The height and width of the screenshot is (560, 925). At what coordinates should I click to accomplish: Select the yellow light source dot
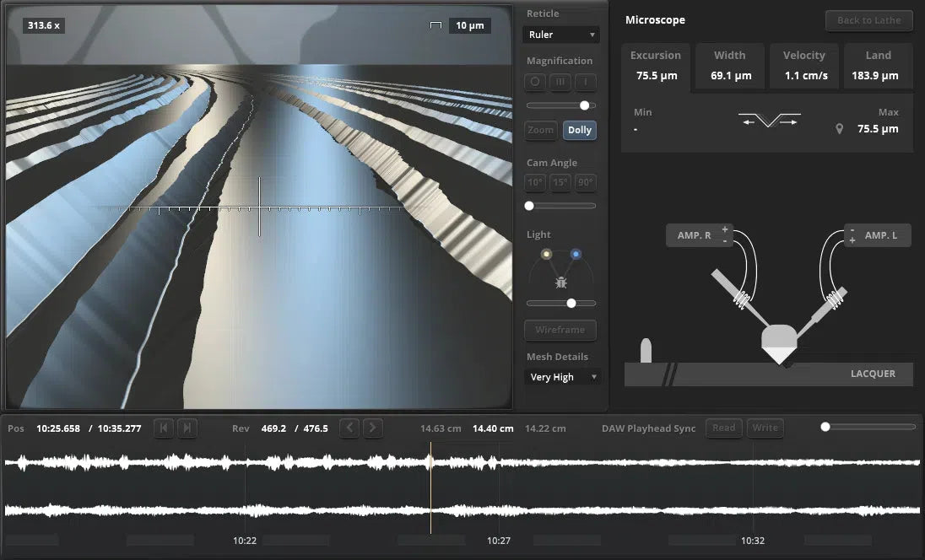[546, 254]
